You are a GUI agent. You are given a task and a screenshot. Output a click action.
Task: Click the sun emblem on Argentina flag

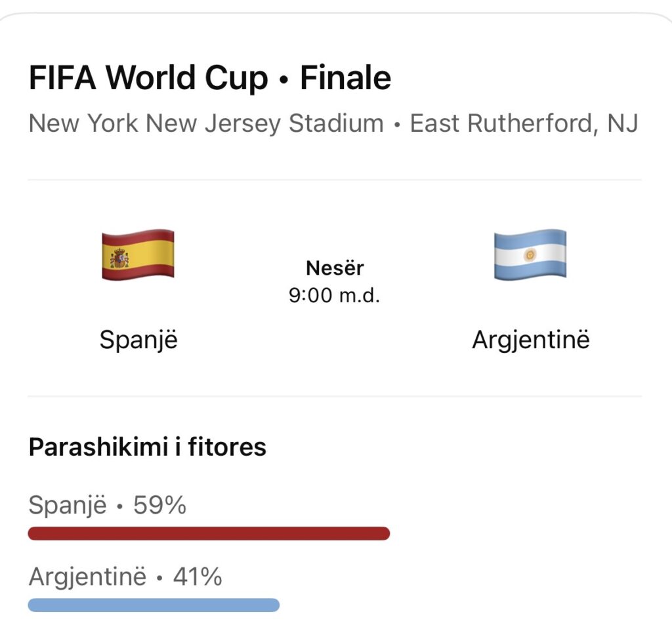tap(530, 255)
